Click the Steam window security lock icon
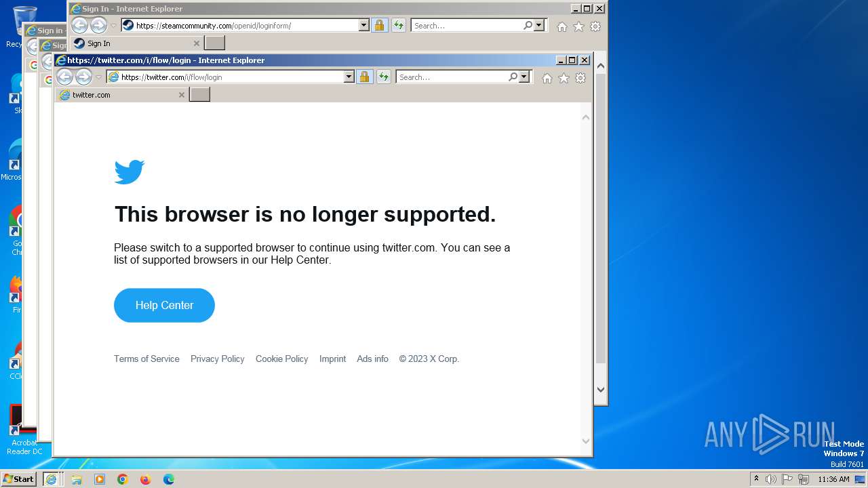Image resolution: width=868 pixels, height=488 pixels. pos(380,26)
